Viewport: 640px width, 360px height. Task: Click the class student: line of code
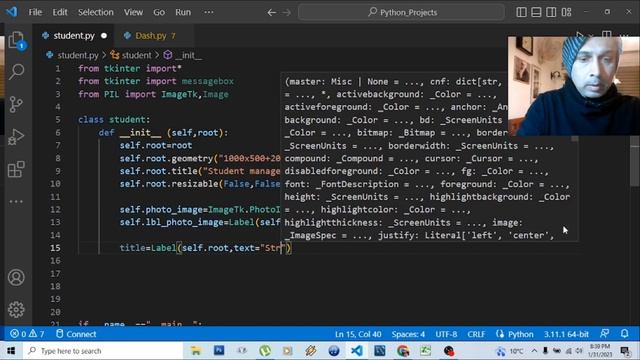click(x=114, y=120)
